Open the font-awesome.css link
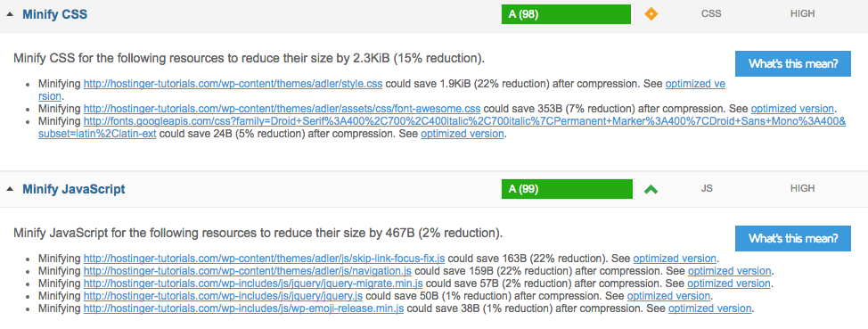The image size is (868, 329). pyautogui.click(x=282, y=109)
